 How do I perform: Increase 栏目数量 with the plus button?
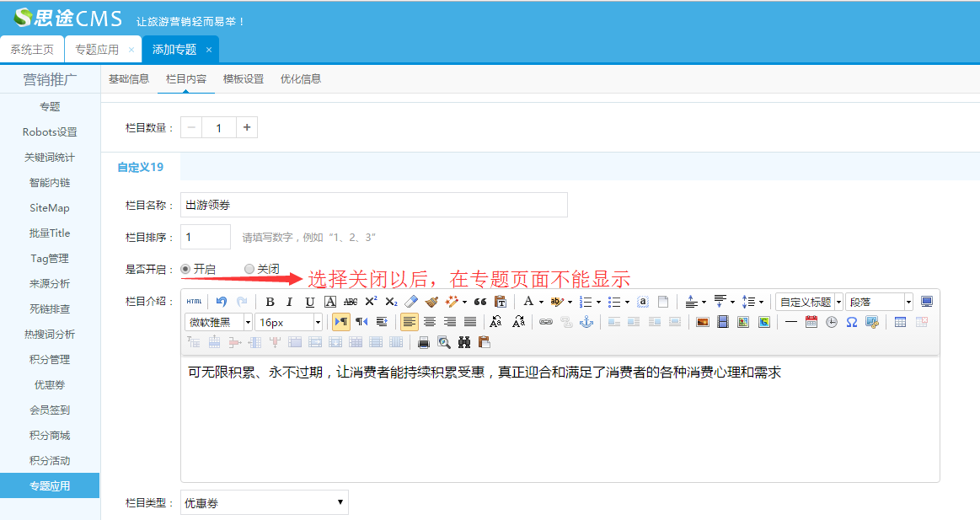[247, 127]
